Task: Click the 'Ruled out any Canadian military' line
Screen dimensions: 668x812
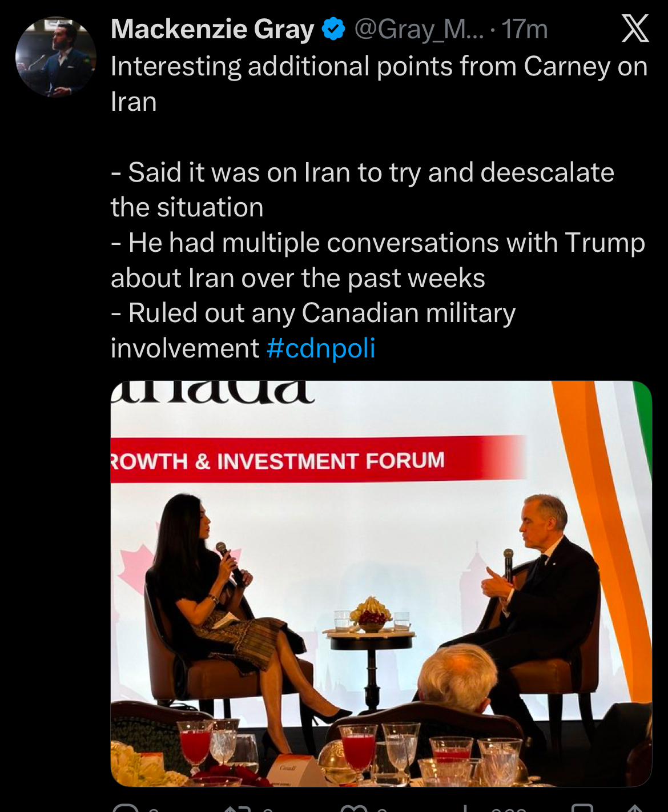Action: coord(313,313)
